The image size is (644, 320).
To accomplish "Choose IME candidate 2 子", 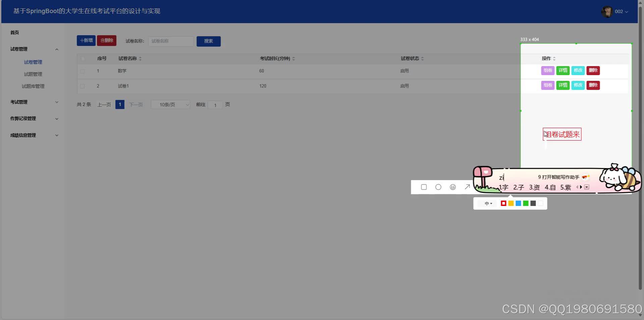I will tap(519, 188).
